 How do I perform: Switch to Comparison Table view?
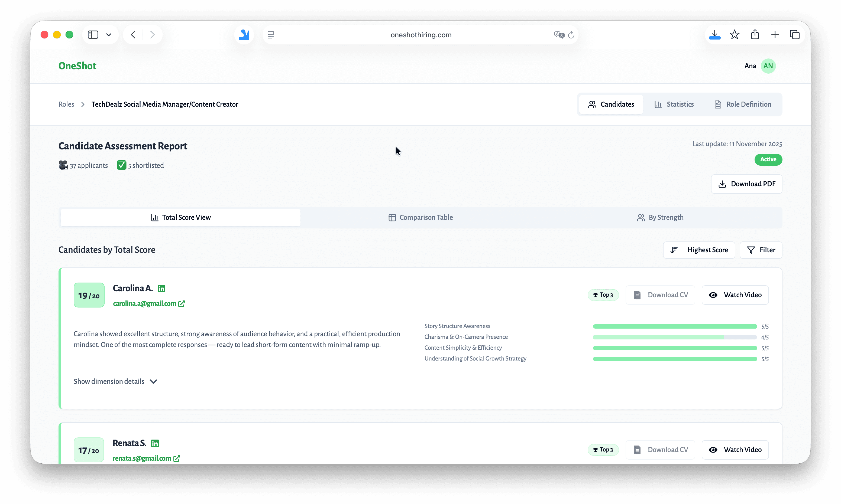point(420,217)
